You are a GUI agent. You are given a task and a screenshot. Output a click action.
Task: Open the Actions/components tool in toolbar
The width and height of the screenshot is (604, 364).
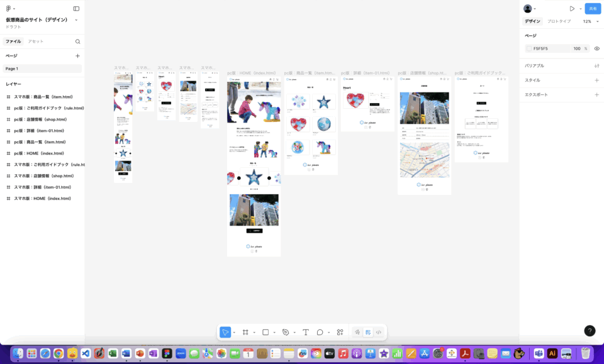[x=340, y=332]
